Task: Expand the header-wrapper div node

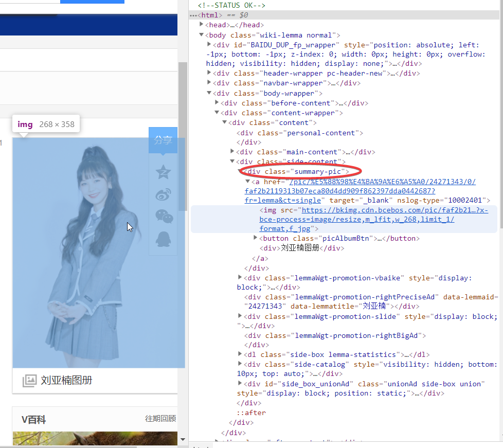Action: pos(209,73)
